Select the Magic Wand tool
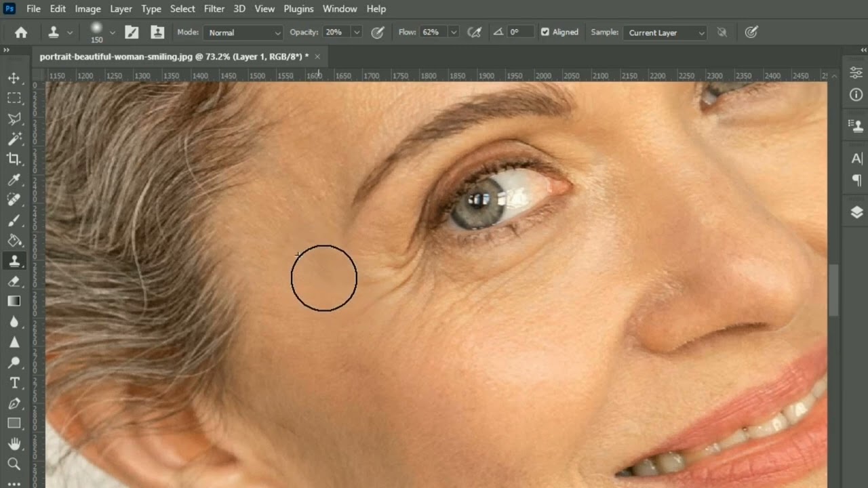868x488 pixels. click(14, 139)
